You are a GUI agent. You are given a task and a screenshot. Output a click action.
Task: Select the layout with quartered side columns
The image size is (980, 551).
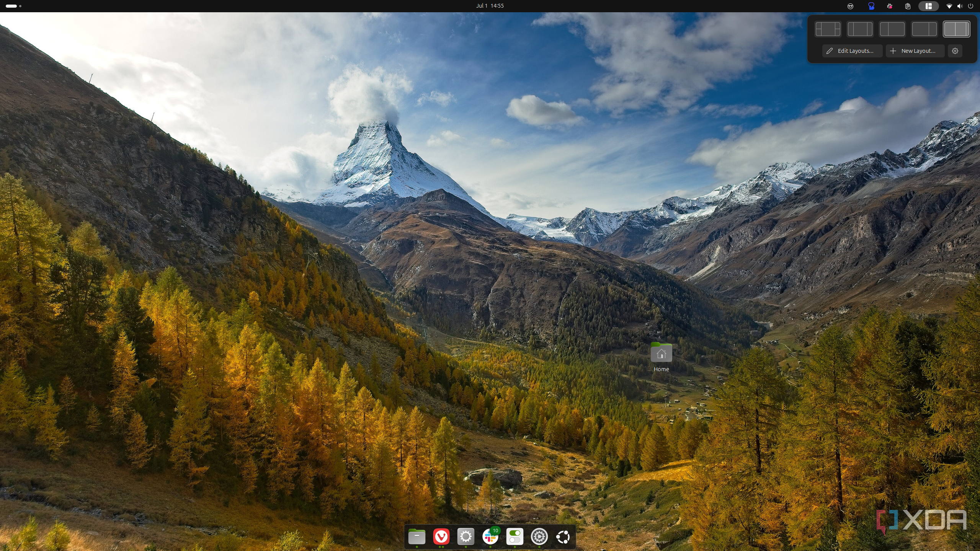828,29
